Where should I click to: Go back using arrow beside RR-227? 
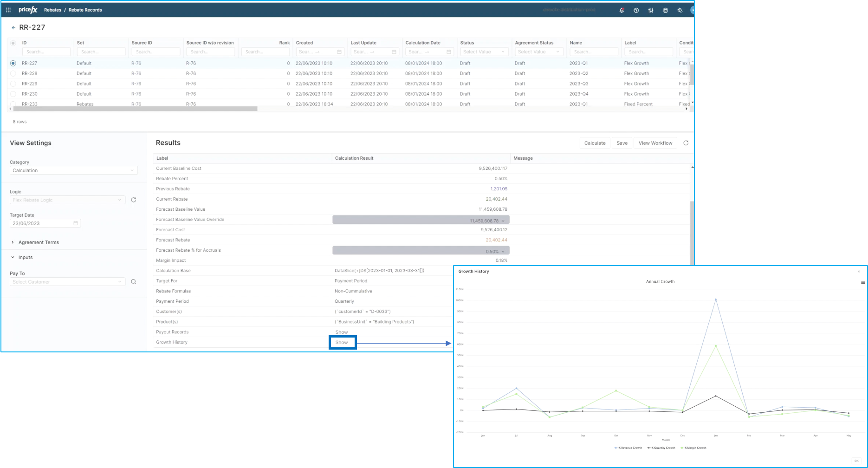(x=13, y=28)
